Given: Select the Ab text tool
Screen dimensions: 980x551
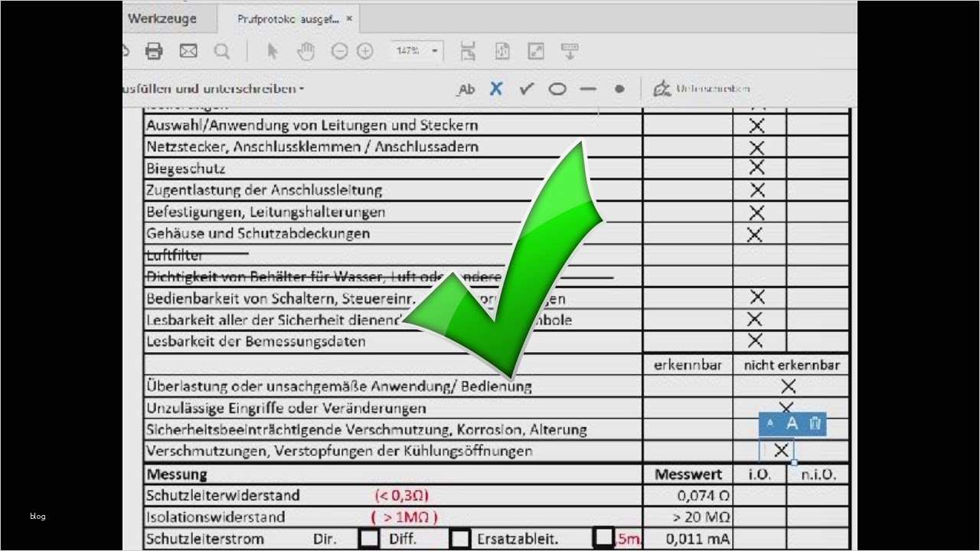Looking at the screenshot, I should point(465,89).
